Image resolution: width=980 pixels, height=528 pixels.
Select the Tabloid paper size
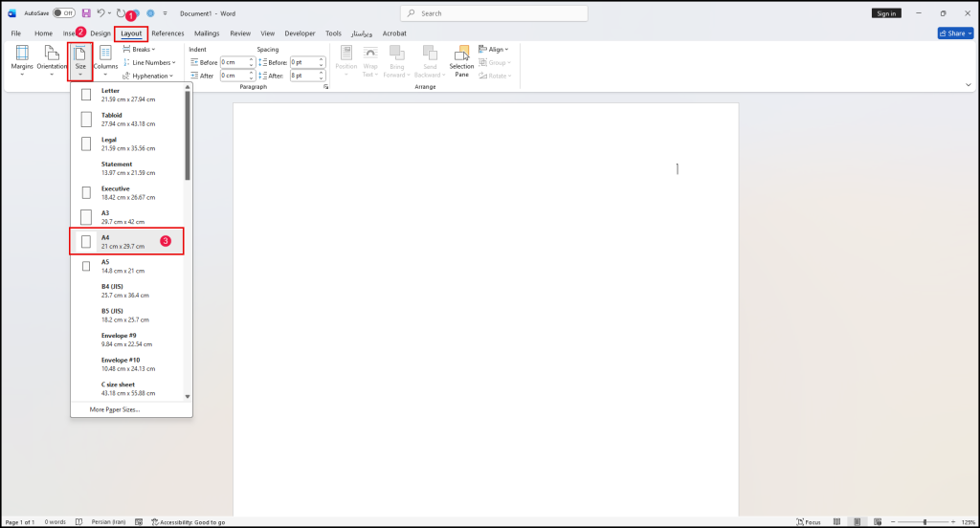[x=127, y=120]
